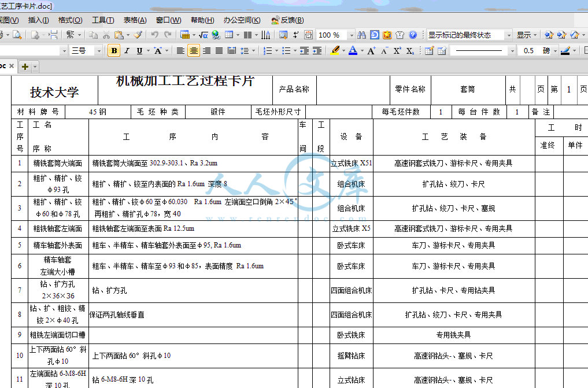The width and height of the screenshot is (588, 388).
Task: Click cell 粗铣左端面切口槽
Action: tap(58, 335)
